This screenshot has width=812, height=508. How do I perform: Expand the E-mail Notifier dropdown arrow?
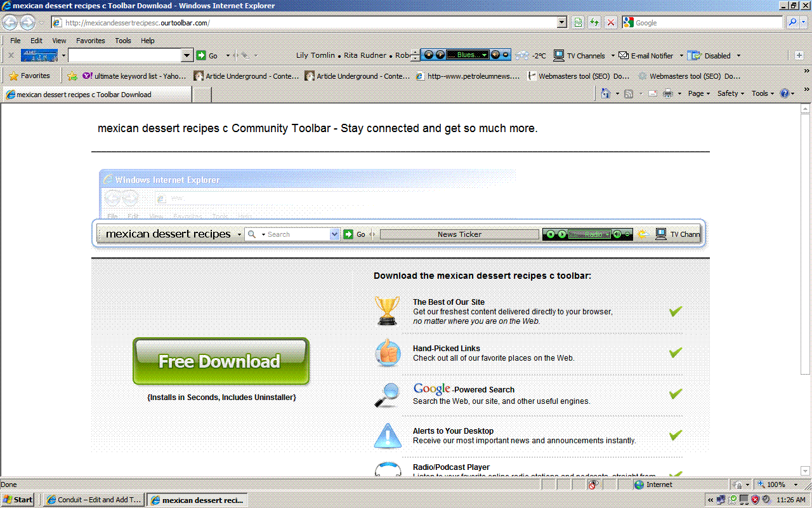pyautogui.click(x=681, y=56)
